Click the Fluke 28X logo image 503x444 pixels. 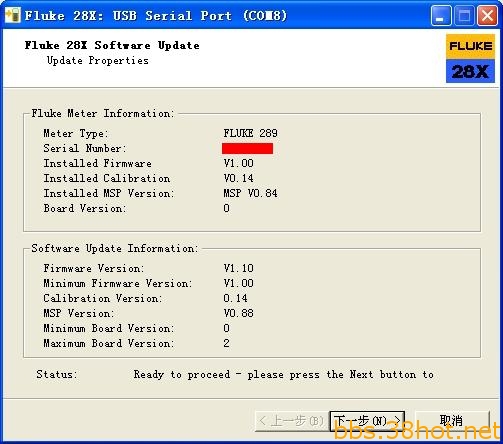(470, 58)
